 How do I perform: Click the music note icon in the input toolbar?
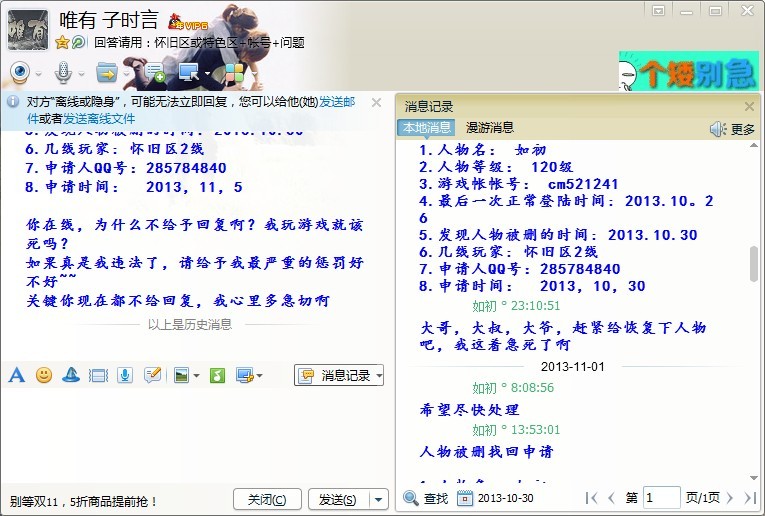(x=218, y=375)
